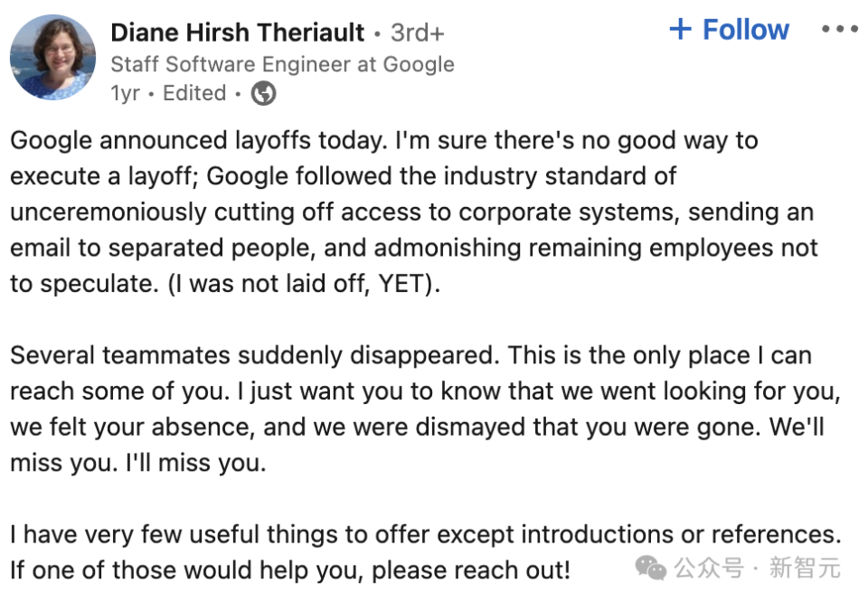The image size is (868, 602).
Task: Click the Diane Hirsh Theriault name link
Action: coord(238,33)
